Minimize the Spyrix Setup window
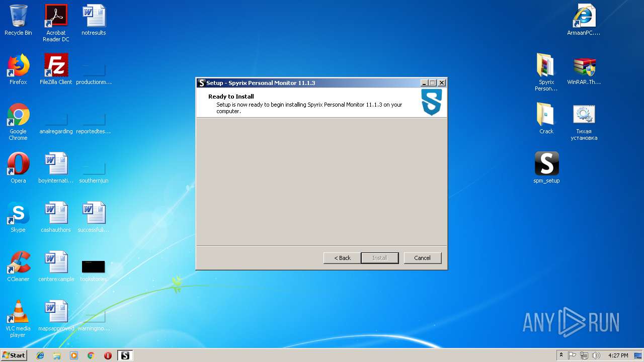Viewport: 644px width, 362px height. coord(424,83)
